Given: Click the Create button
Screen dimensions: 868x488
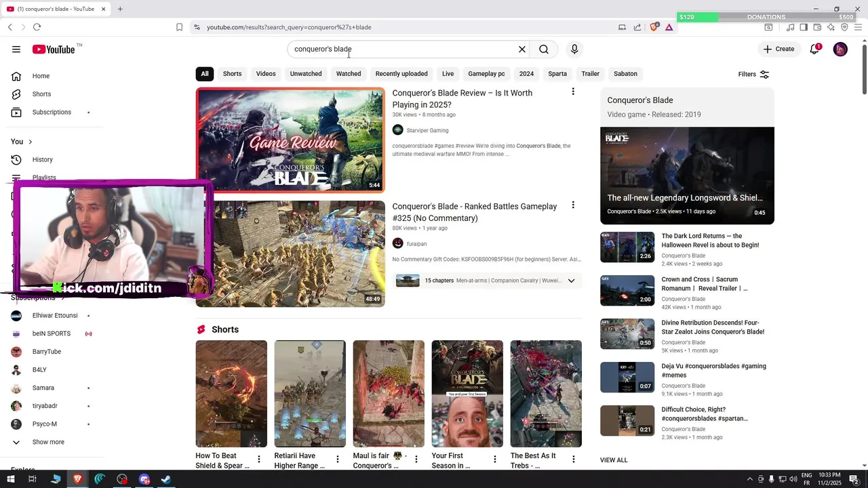Looking at the screenshot, I should [x=778, y=49].
